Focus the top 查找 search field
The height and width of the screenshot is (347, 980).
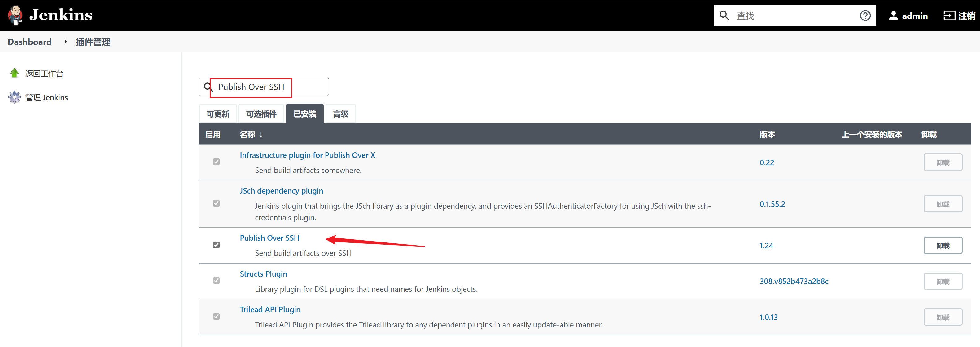[x=794, y=16]
